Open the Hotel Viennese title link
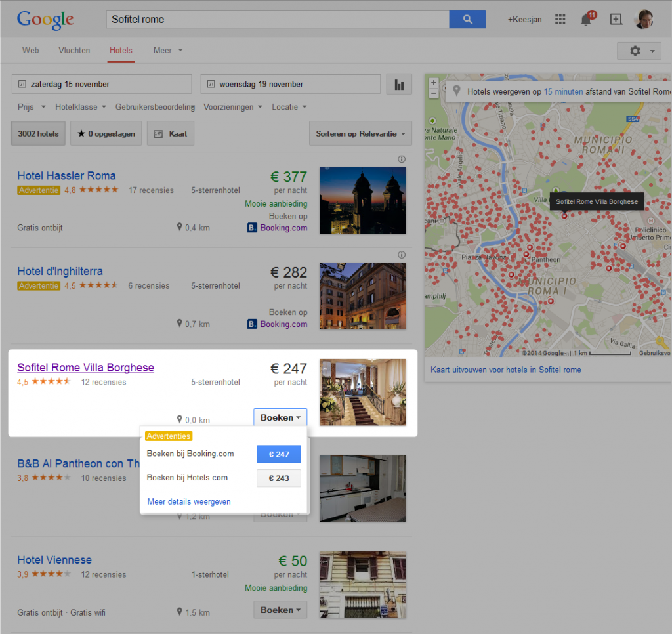Viewport: 672px width, 634px height. coord(54,559)
